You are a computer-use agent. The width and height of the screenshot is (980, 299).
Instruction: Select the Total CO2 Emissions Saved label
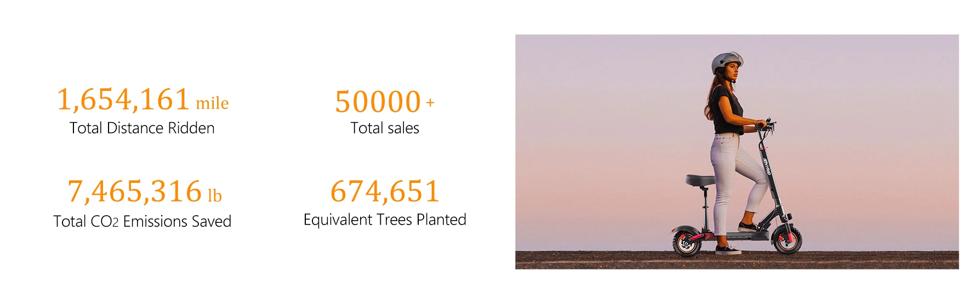(142, 221)
